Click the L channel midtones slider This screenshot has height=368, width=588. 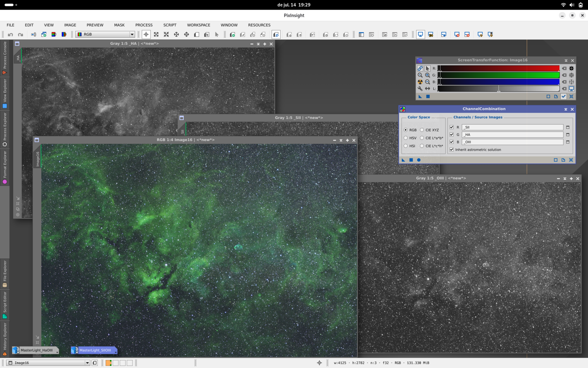498,89
